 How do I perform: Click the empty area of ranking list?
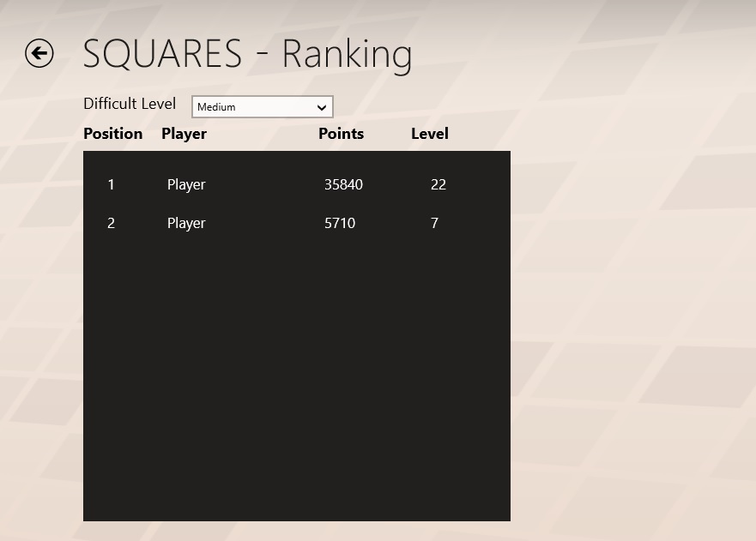(296, 377)
